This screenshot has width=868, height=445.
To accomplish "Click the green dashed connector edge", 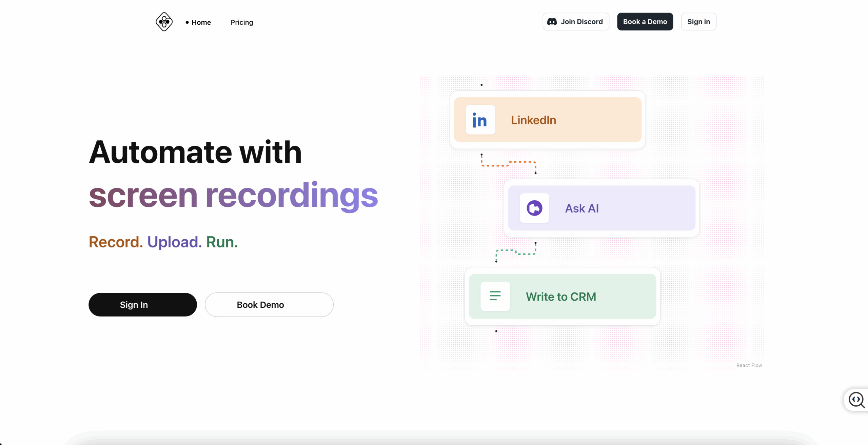I will coord(516,252).
